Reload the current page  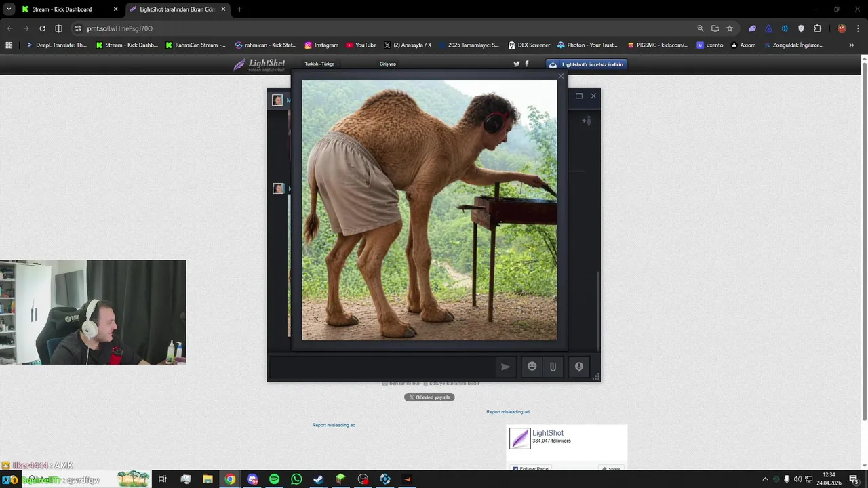point(42,28)
